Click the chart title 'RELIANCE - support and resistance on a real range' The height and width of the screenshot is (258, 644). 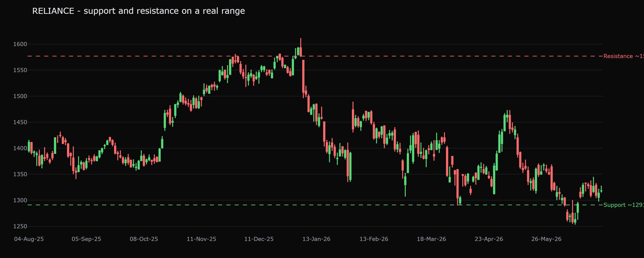pyautogui.click(x=138, y=11)
